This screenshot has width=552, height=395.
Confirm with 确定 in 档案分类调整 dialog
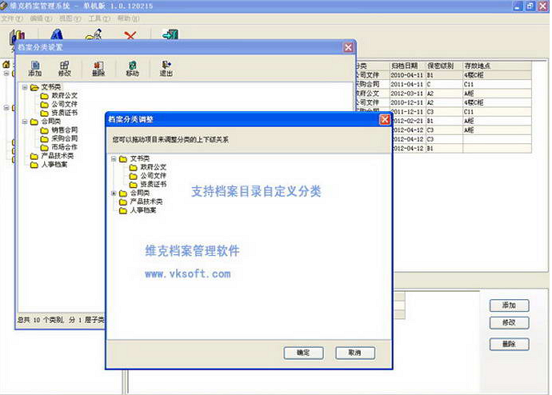(303, 353)
